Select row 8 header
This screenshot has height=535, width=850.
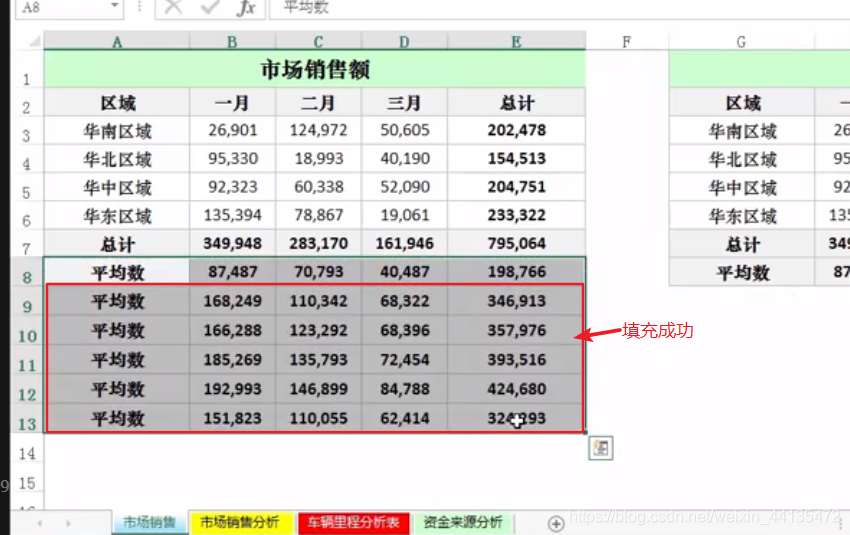pos(27,272)
